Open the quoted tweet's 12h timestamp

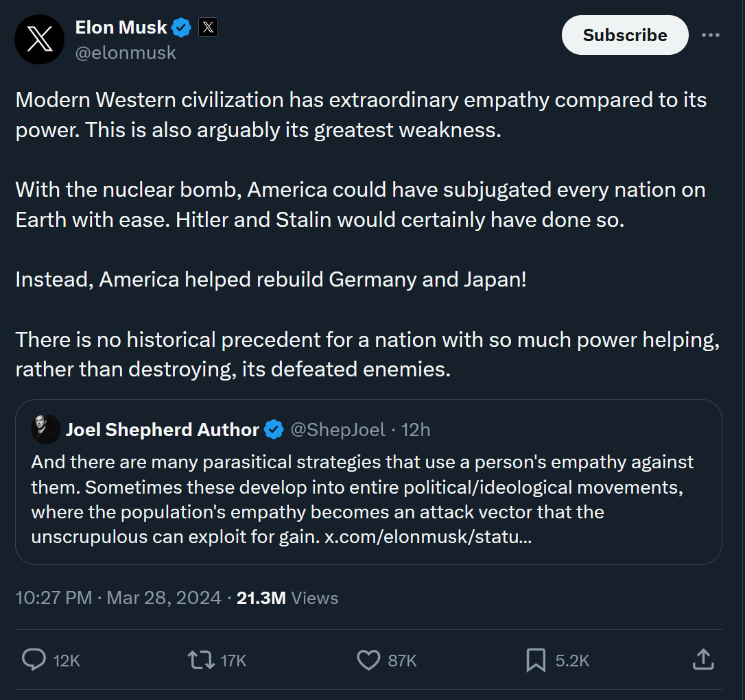(416, 430)
